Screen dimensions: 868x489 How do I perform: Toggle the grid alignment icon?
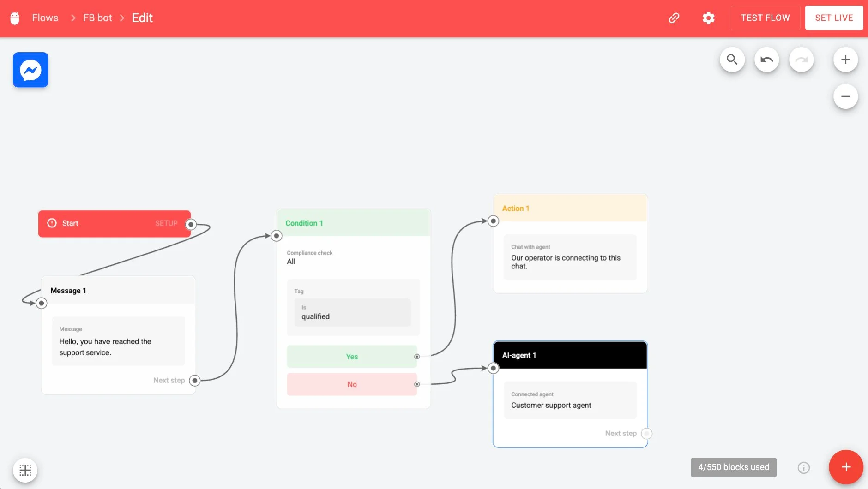click(x=25, y=470)
